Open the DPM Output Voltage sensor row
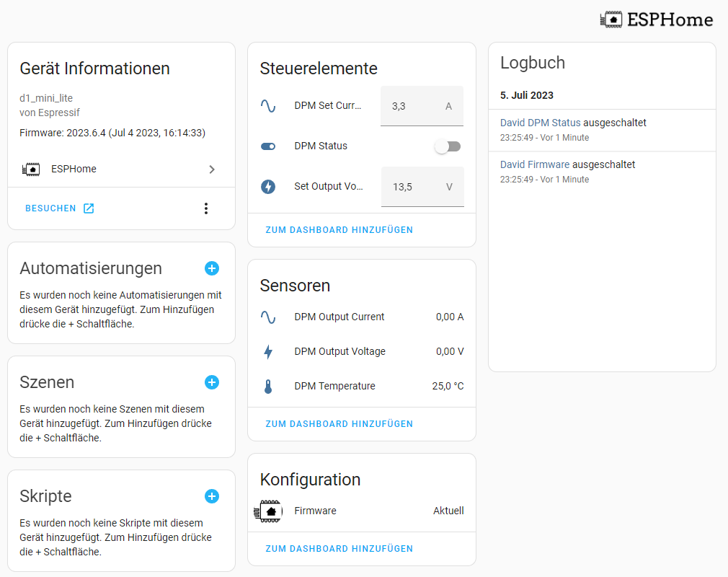728x577 pixels. (362, 352)
